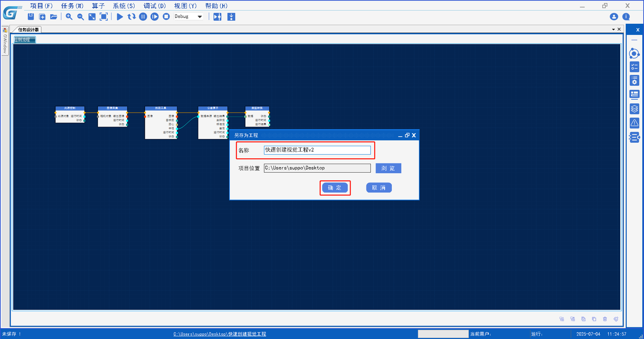This screenshot has width=644, height=339.
Task: Click the first canvas tool icon at bottom right
Action: tap(562, 319)
